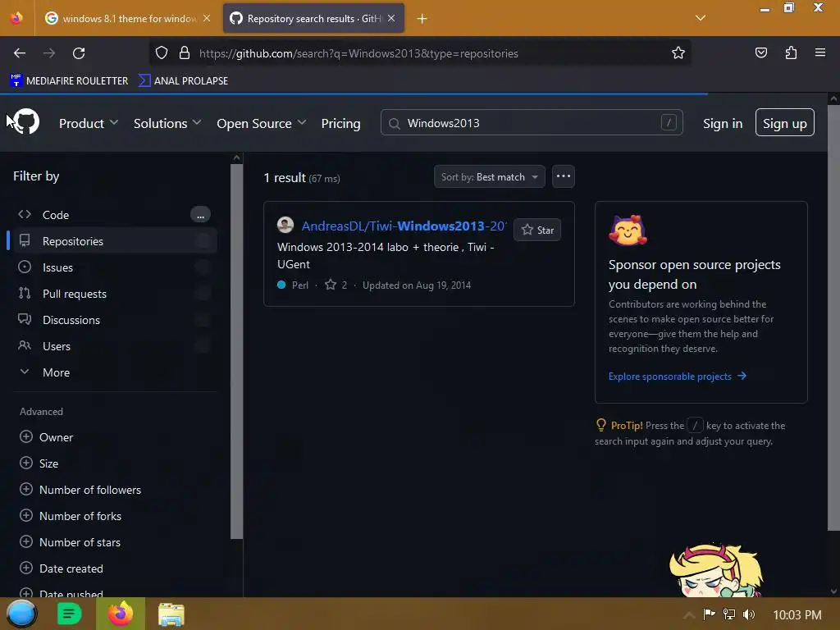Image resolution: width=840 pixels, height=630 pixels.
Task: Click the AndreasDL avatar image
Action: pyautogui.click(x=285, y=225)
